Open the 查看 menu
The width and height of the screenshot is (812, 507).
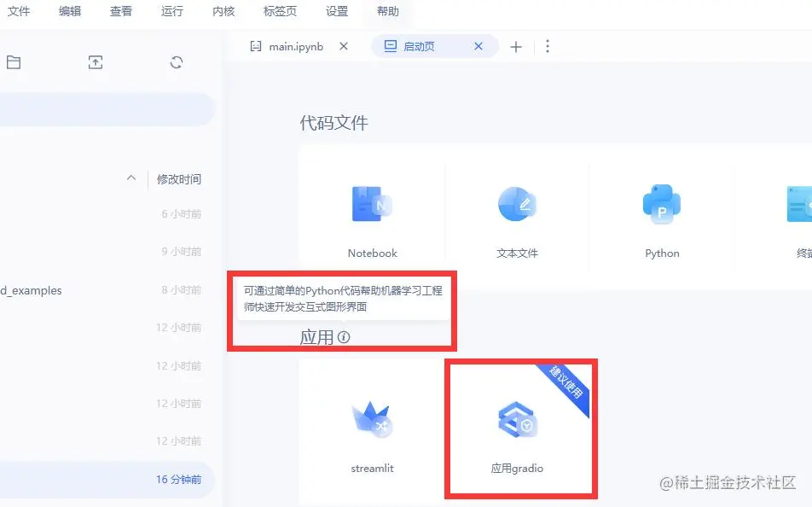120,11
